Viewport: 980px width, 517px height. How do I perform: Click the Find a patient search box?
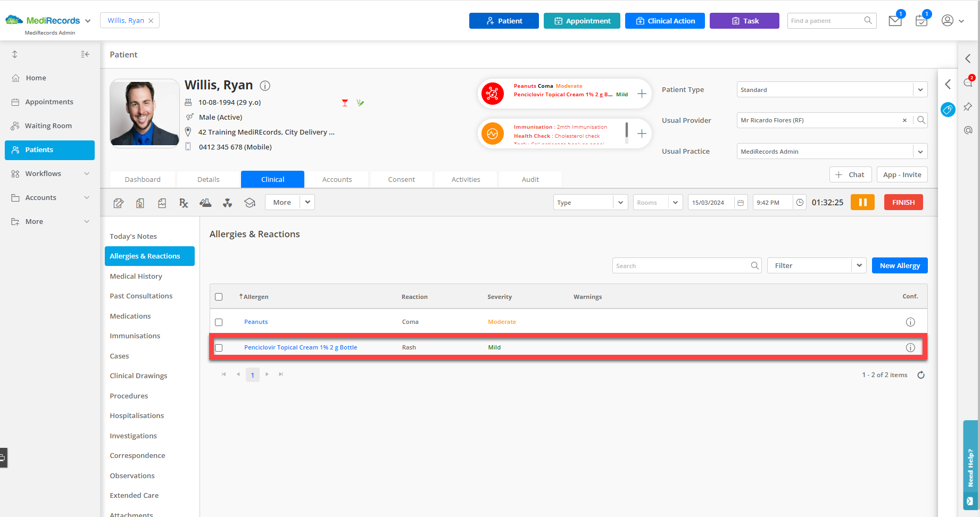pos(832,21)
